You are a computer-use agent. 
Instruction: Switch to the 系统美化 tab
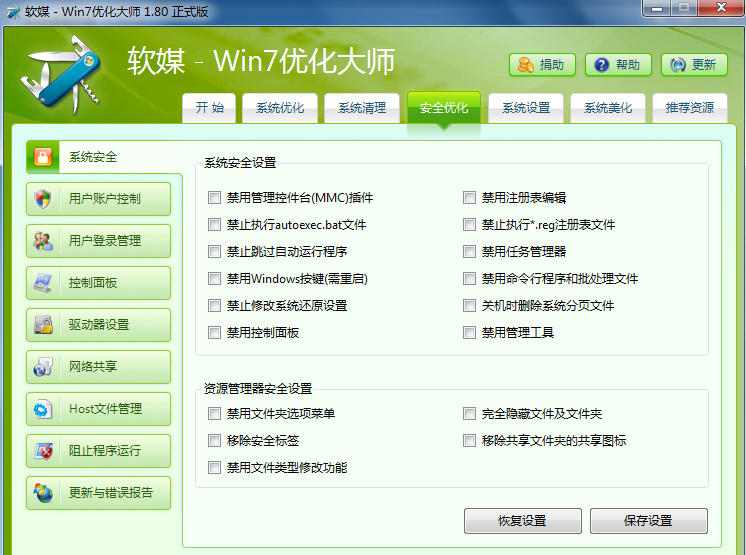coord(608,108)
